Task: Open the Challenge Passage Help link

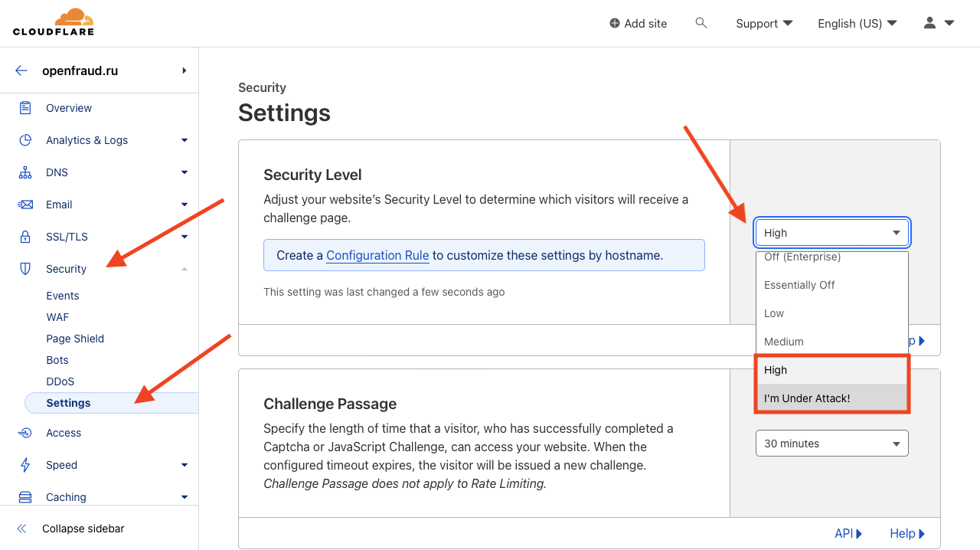Action: click(907, 534)
